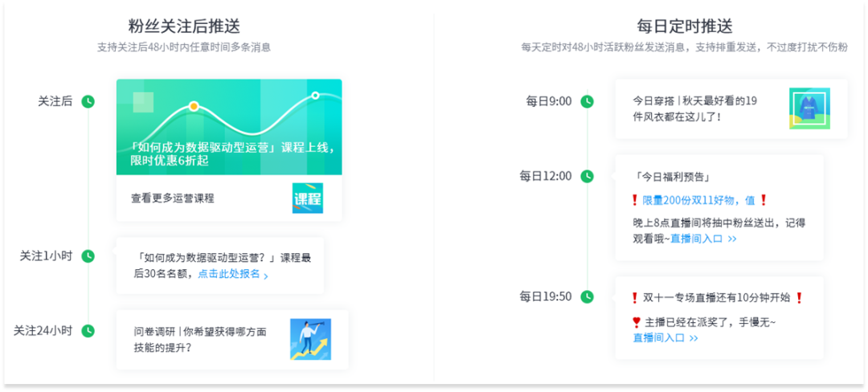This screenshot has width=868, height=392.
Task: Click the 关注后 timeline label
Action: [x=55, y=101]
